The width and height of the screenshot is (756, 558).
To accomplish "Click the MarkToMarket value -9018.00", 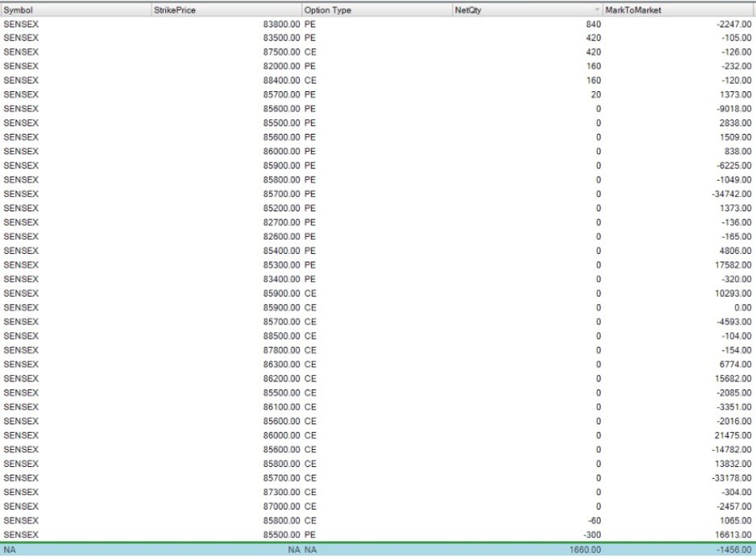I will click(x=733, y=109).
